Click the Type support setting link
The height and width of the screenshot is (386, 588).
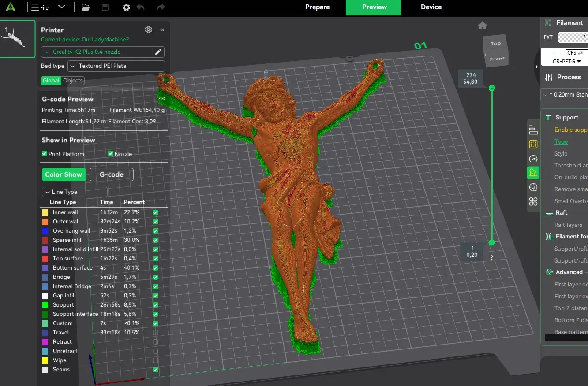pyautogui.click(x=561, y=142)
